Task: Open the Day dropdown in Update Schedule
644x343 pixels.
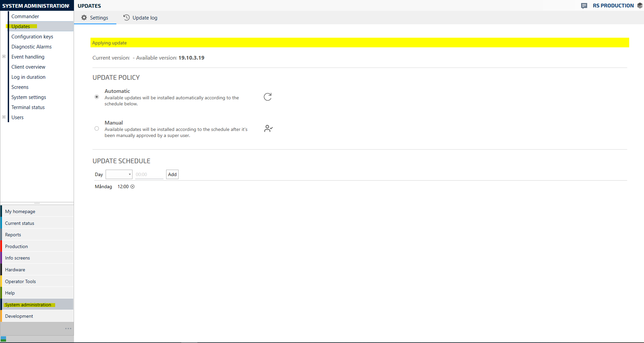Action: click(119, 174)
